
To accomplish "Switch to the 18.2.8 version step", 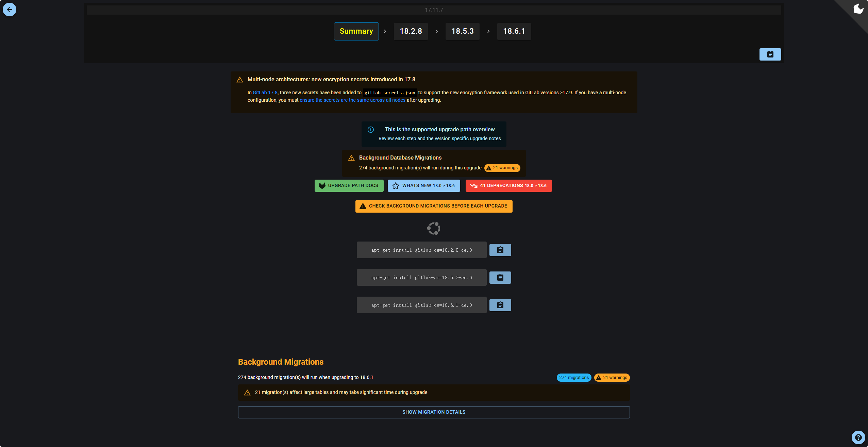I will 411,31.
